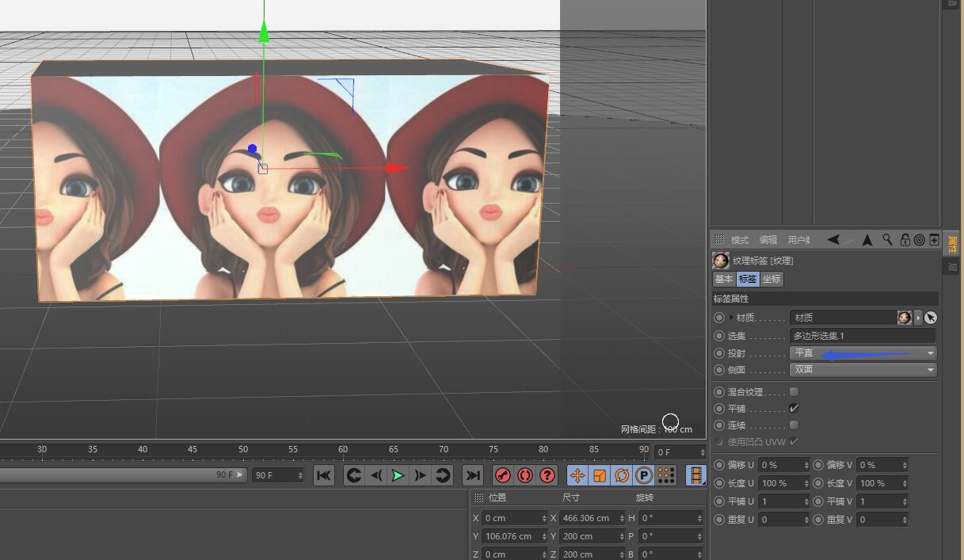Toggle parameter (P) keyframe recording icon

(644, 475)
